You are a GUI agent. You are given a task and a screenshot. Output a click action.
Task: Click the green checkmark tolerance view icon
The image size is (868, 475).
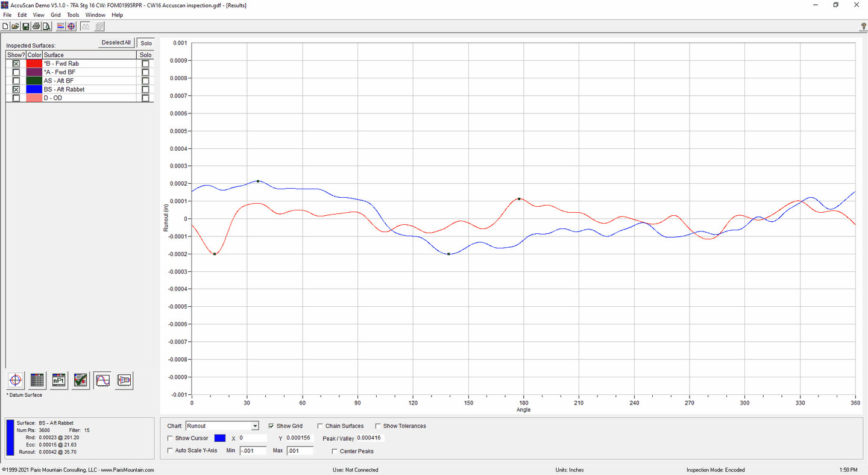pos(81,380)
